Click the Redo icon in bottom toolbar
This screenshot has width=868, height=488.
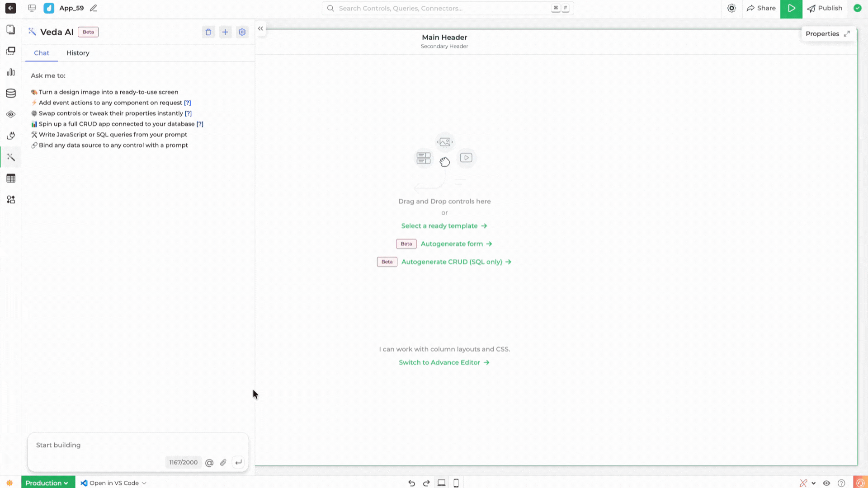click(426, 483)
